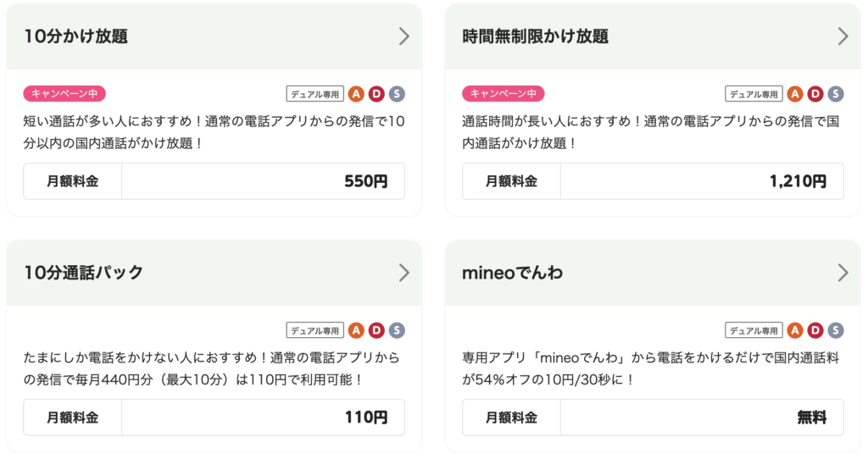Screen dimensions: 868x459
Task: Click the キャンペーン中 badge in 10分かけ放題 card
Action: pyautogui.click(x=64, y=93)
